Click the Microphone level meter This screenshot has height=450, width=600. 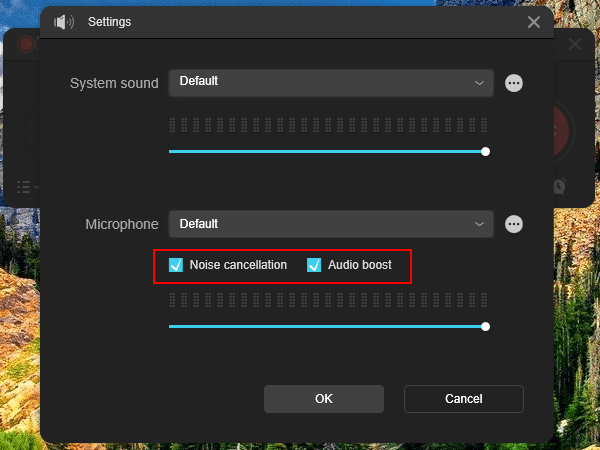pos(328,300)
